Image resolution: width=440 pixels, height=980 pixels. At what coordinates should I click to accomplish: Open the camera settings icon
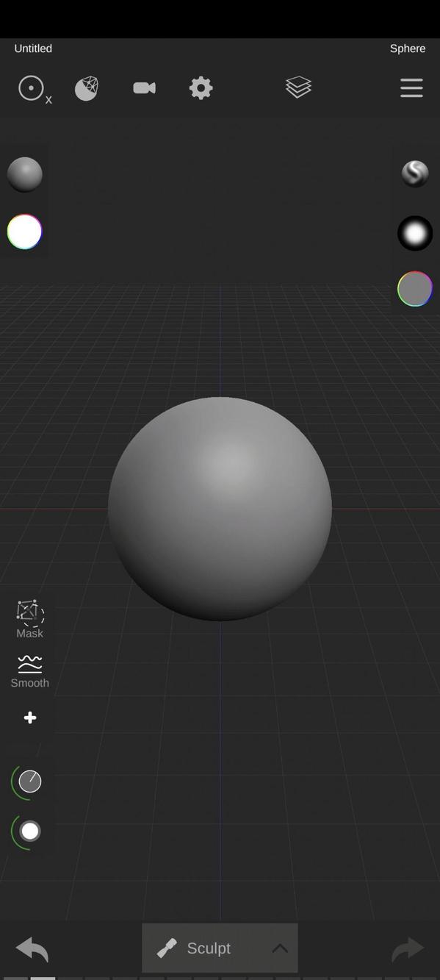click(x=144, y=88)
